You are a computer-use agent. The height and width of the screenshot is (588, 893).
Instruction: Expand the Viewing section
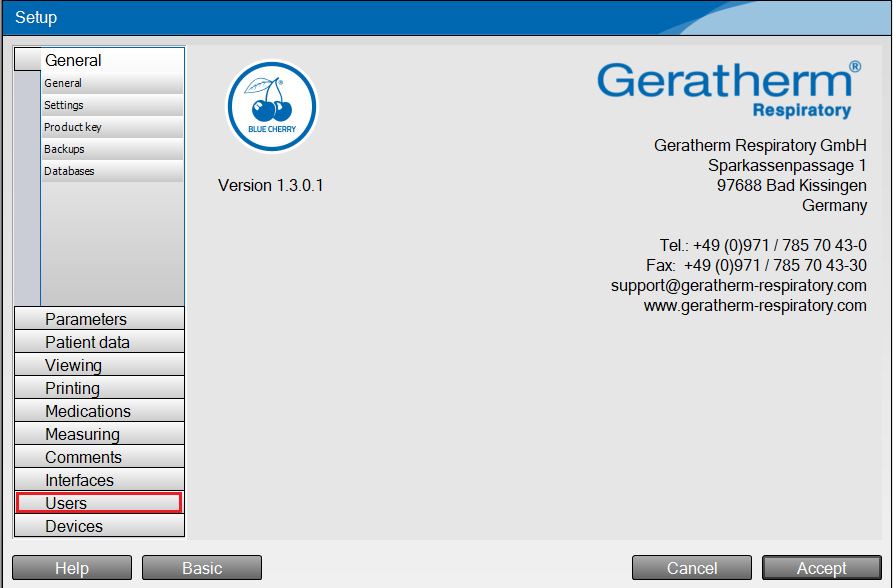click(x=99, y=365)
